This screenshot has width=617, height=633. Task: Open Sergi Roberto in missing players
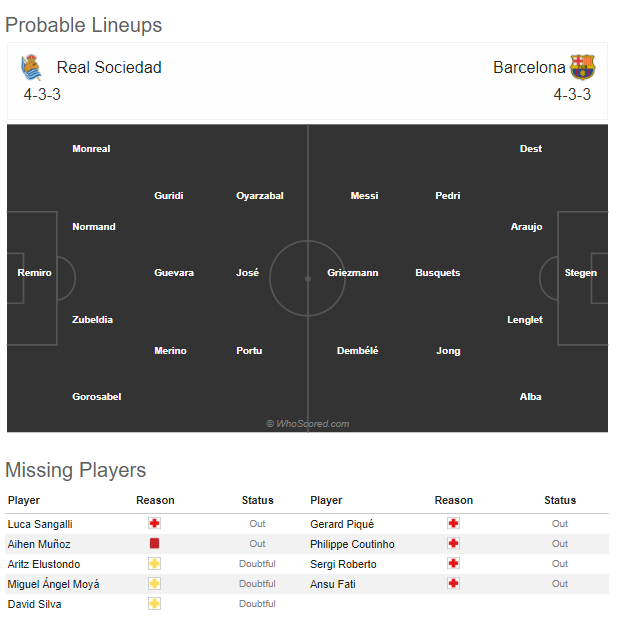click(x=343, y=564)
